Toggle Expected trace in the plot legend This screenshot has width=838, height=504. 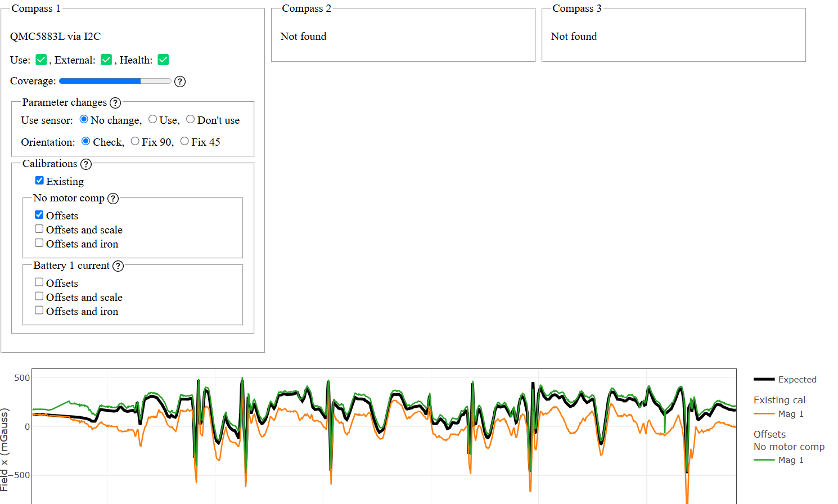tap(785, 380)
